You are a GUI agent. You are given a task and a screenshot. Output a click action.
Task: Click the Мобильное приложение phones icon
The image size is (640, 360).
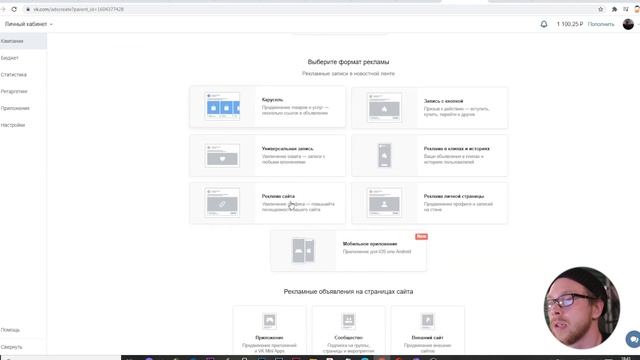pos(303,250)
